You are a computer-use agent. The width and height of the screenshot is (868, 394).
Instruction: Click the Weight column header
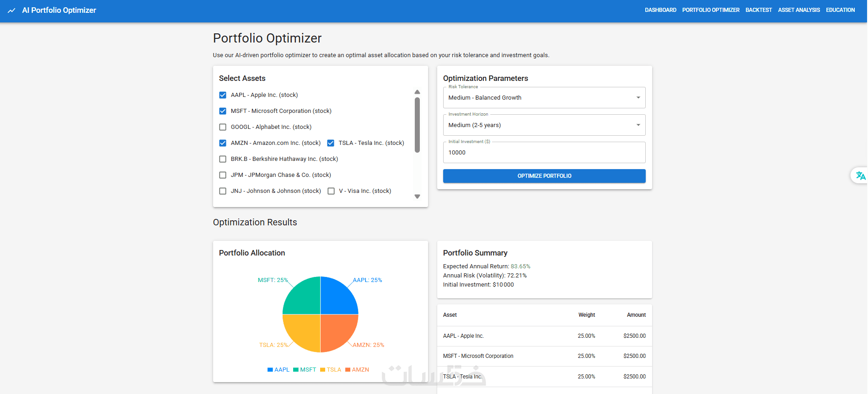tap(587, 315)
